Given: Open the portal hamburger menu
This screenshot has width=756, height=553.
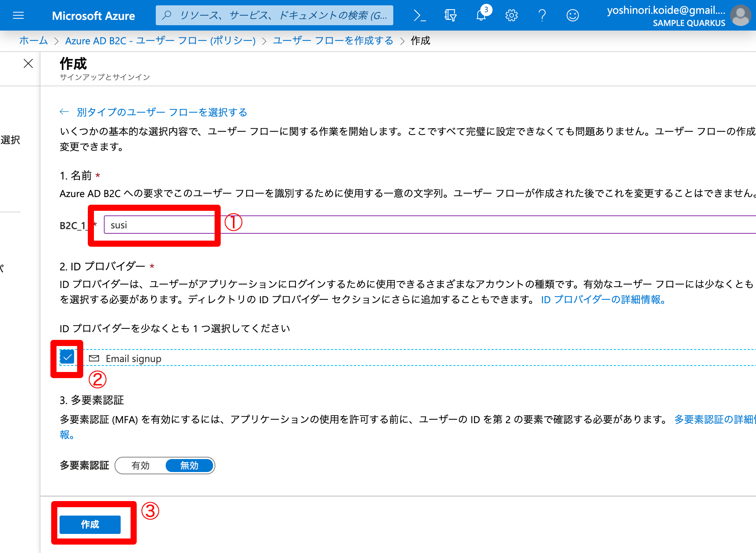Looking at the screenshot, I should (18, 15).
